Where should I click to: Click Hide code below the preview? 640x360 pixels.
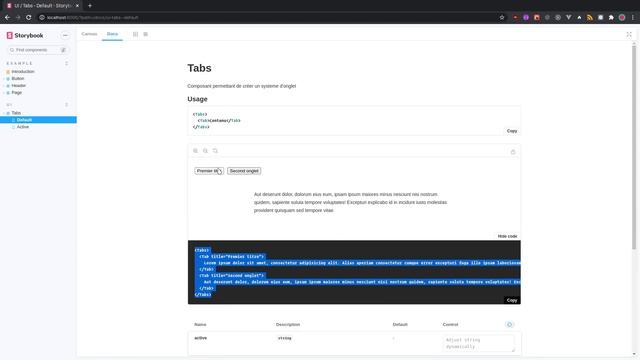click(x=507, y=236)
